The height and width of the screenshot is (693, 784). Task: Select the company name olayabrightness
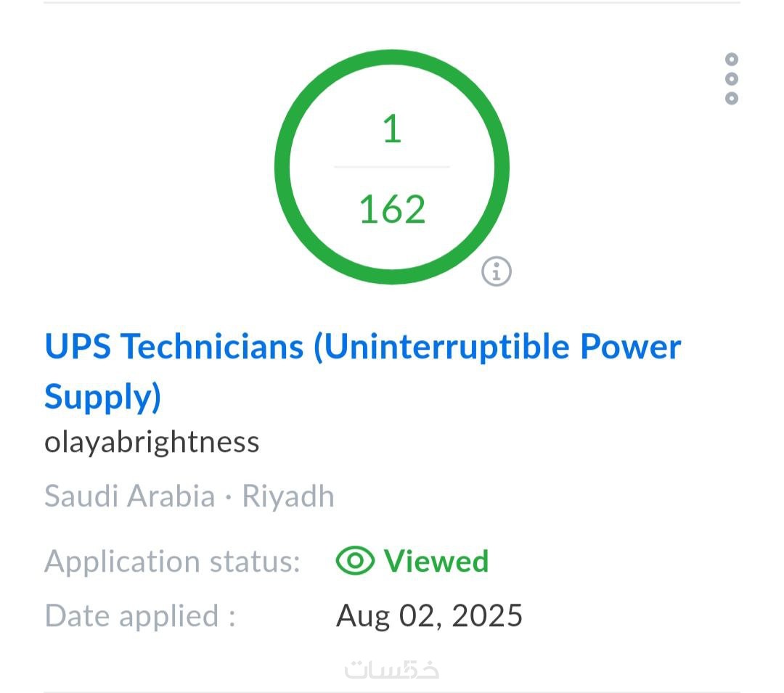[x=152, y=441]
